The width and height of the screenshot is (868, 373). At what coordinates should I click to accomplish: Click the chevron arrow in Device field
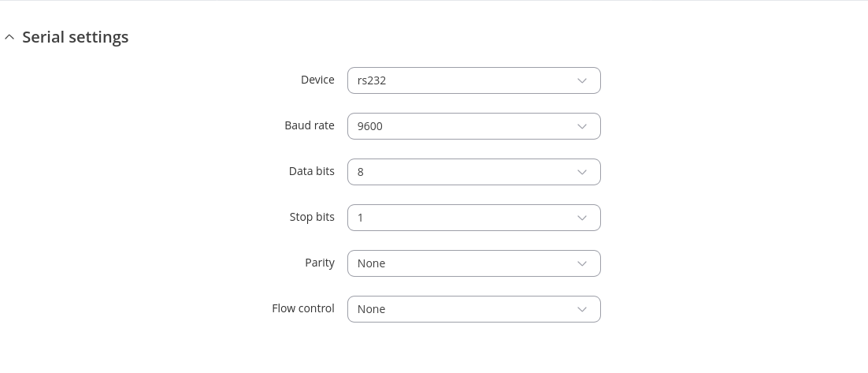(582, 80)
